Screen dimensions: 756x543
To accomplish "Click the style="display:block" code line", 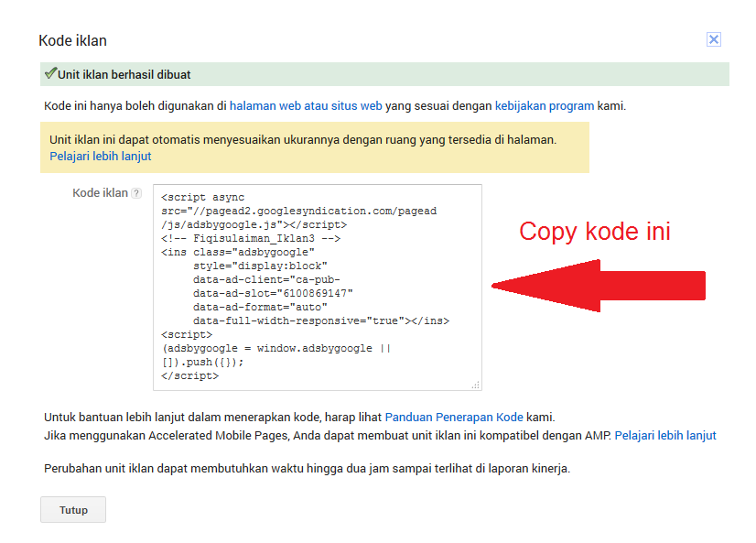I will coord(260,266).
